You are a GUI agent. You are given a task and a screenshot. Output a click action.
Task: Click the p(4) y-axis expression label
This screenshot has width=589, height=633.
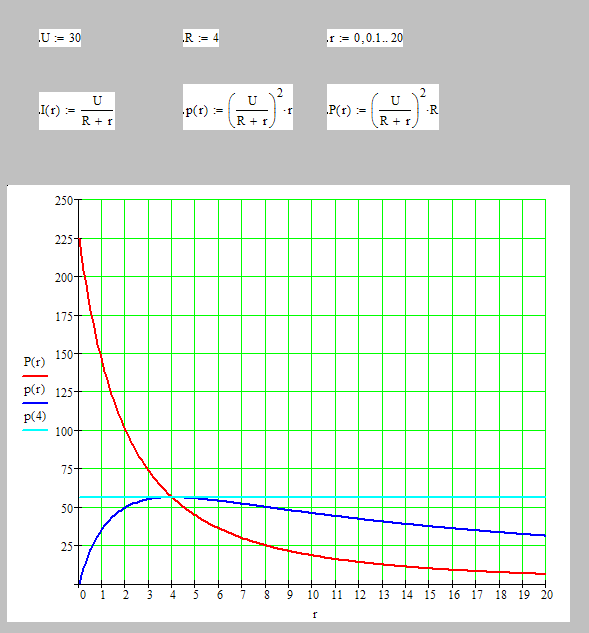(35, 416)
